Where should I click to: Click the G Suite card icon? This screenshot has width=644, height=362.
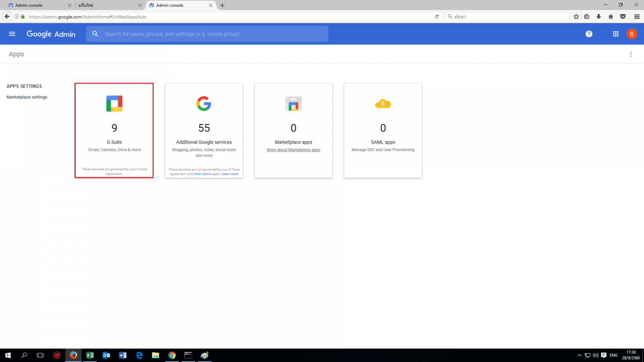coord(114,103)
